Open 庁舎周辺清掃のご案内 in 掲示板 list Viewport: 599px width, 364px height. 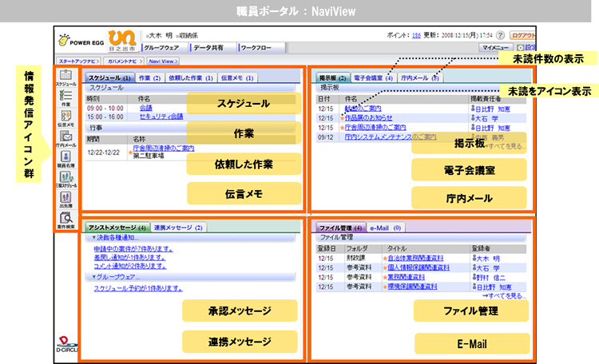click(x=375, y=127)
